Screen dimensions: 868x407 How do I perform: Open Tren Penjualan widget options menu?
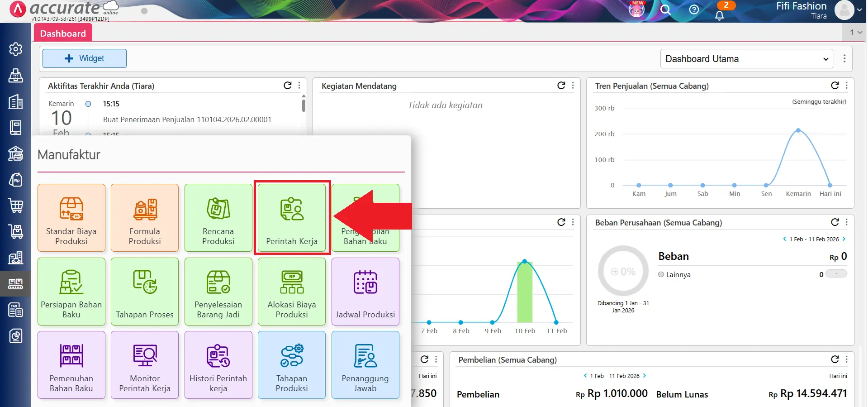coord(847,86)
